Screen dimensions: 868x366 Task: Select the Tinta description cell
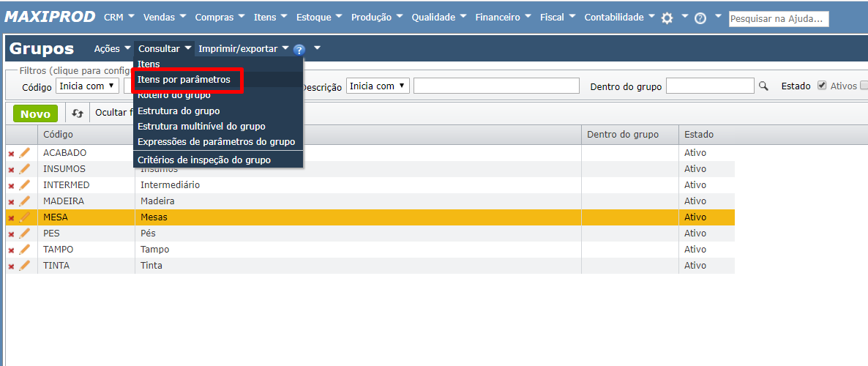point(358,266)
